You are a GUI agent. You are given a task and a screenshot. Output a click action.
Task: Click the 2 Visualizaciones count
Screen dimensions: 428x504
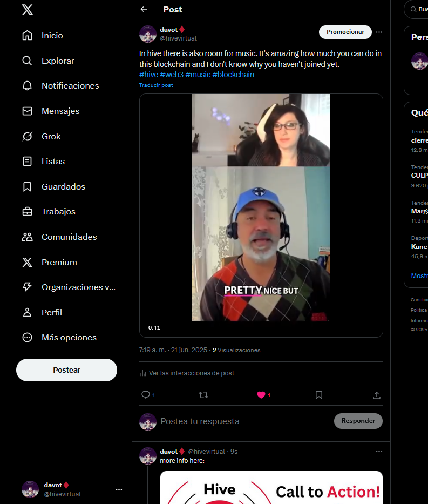(x=236, y=350)
